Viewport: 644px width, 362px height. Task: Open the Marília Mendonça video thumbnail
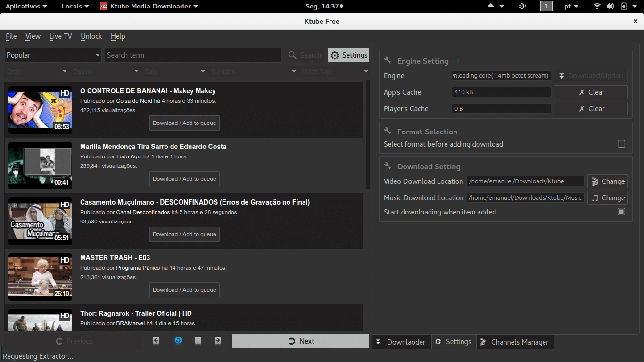point(41,166)
